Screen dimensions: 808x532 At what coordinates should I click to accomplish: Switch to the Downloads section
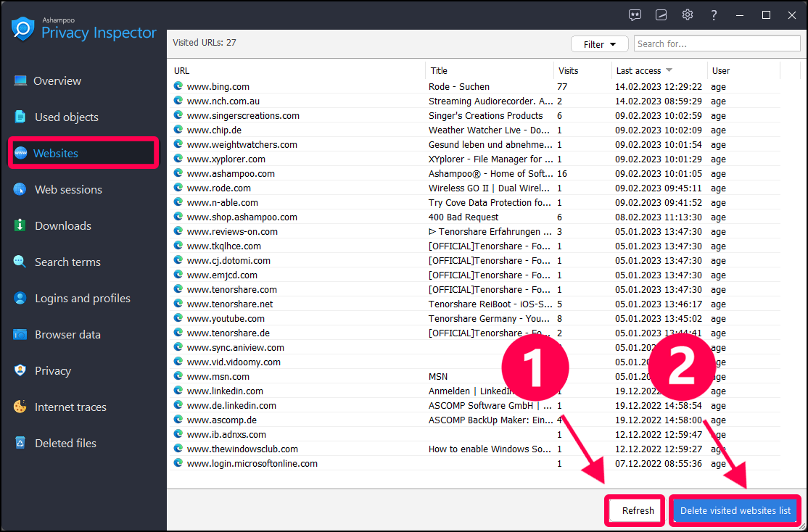coord(63,225)
